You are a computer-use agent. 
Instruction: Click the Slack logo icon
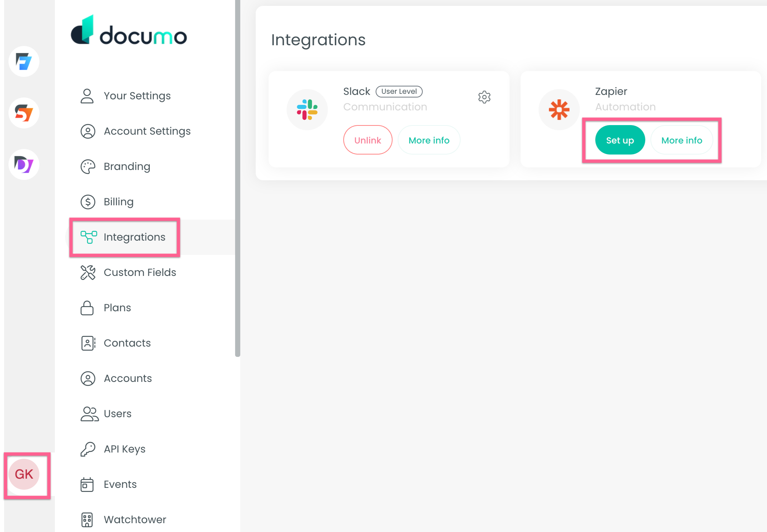307,110
